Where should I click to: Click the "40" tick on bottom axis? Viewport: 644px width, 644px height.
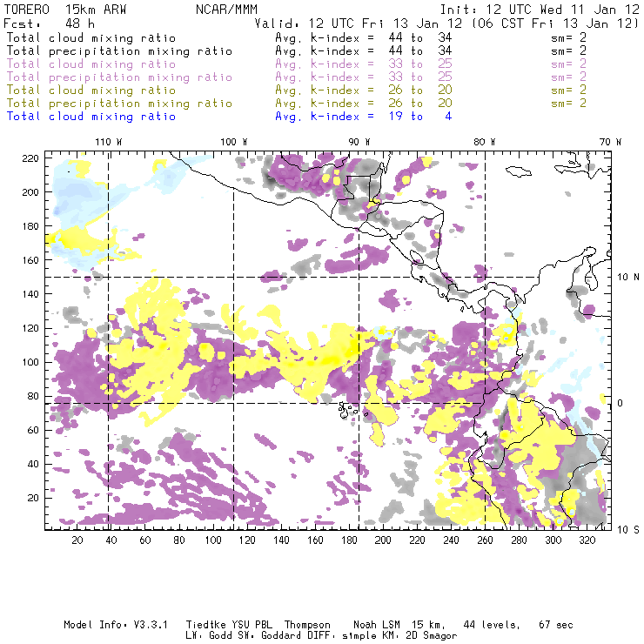click(111, 540)
